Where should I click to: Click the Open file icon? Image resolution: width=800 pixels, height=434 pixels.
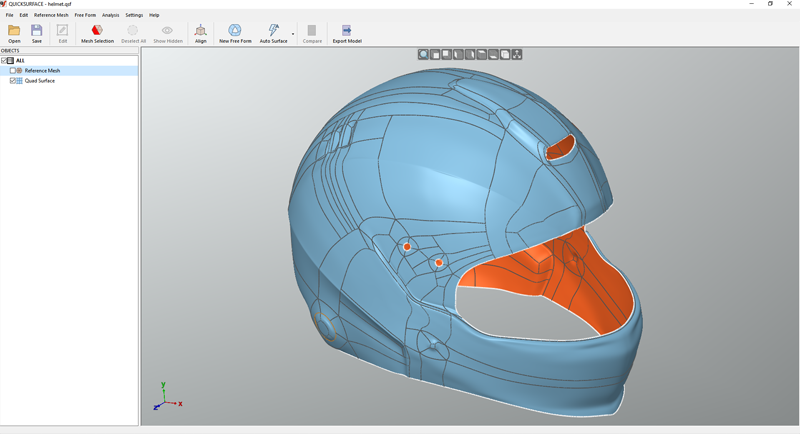pyautogui.click(x=14, y=32)
